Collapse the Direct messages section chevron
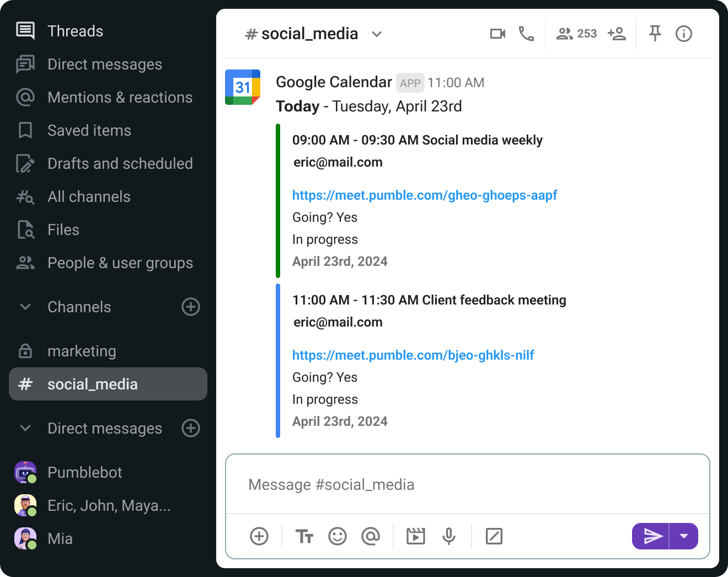Screen dimensions: 728x577 pos(25,428)
